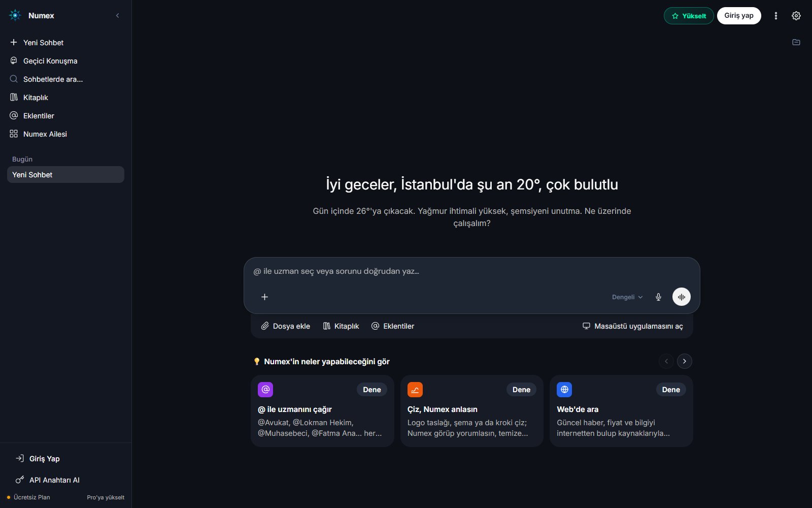
Task: Start voice mode with waveform button
Action: coord(682,297)
